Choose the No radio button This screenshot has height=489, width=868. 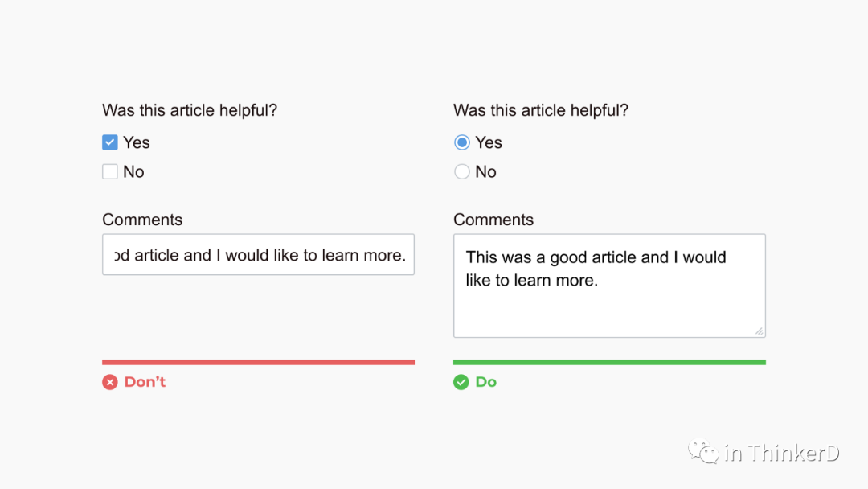[462, 171]
